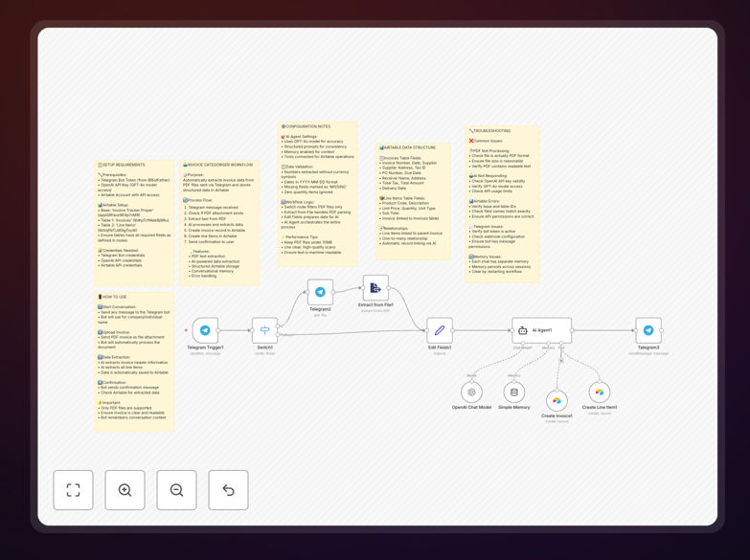Select the INVOICE CATEGORISER WORKFLOW sticky note
This screenshot has width=750, height=560.
pos(219,223)
